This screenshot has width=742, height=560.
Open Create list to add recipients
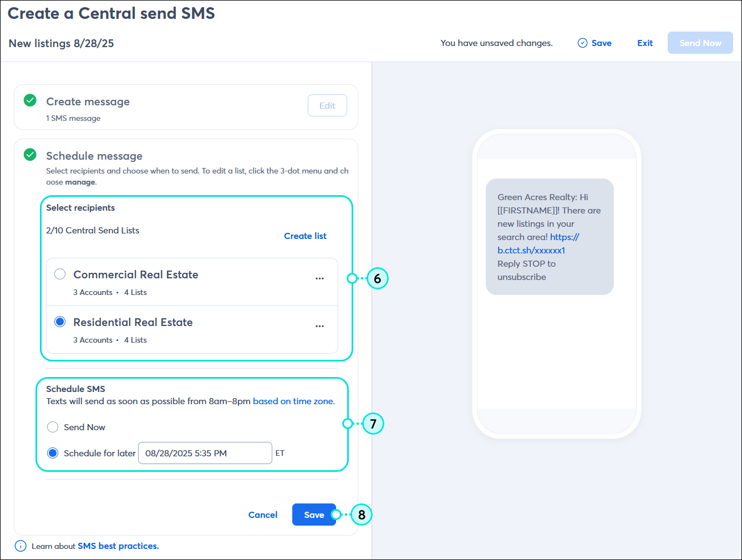(305, 236)
